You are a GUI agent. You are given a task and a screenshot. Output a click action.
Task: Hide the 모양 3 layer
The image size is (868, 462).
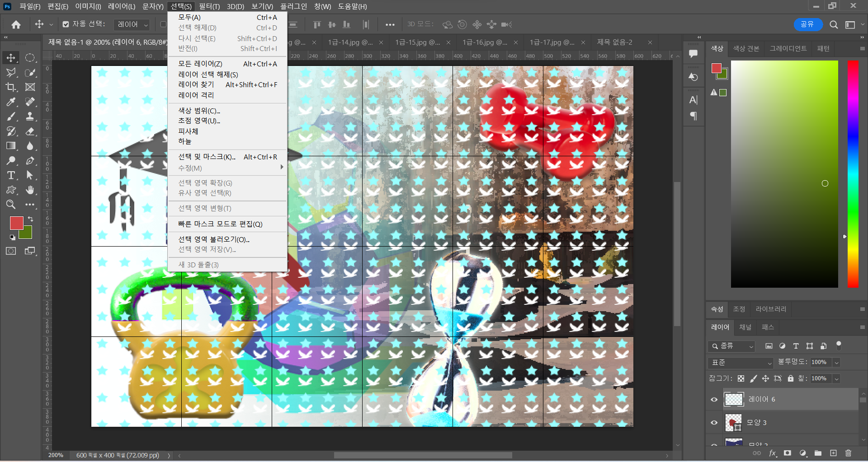pyautogui.click(x=714, y=423)
